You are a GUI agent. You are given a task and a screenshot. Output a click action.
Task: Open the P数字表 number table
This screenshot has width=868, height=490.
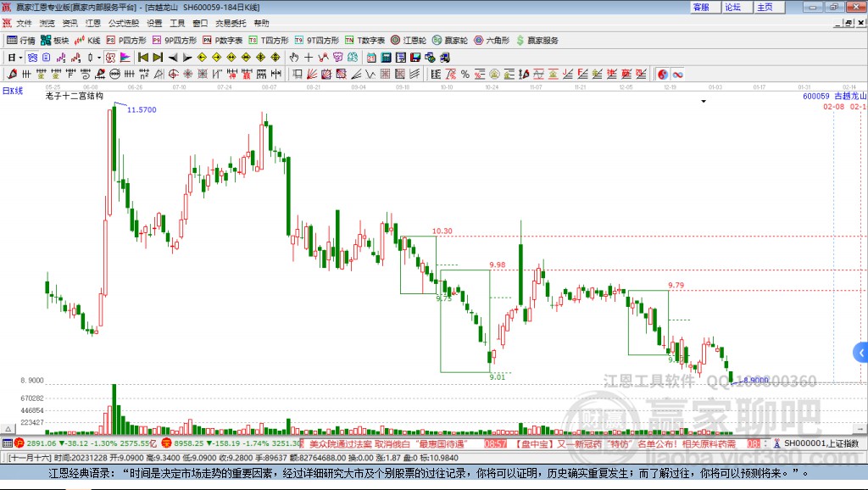(x=223, y=41)
